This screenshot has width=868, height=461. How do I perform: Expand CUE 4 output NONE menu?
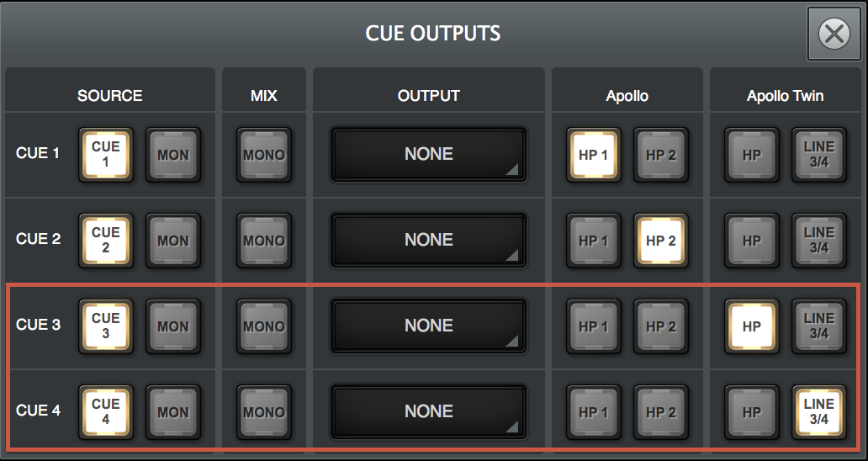[429, 412]
